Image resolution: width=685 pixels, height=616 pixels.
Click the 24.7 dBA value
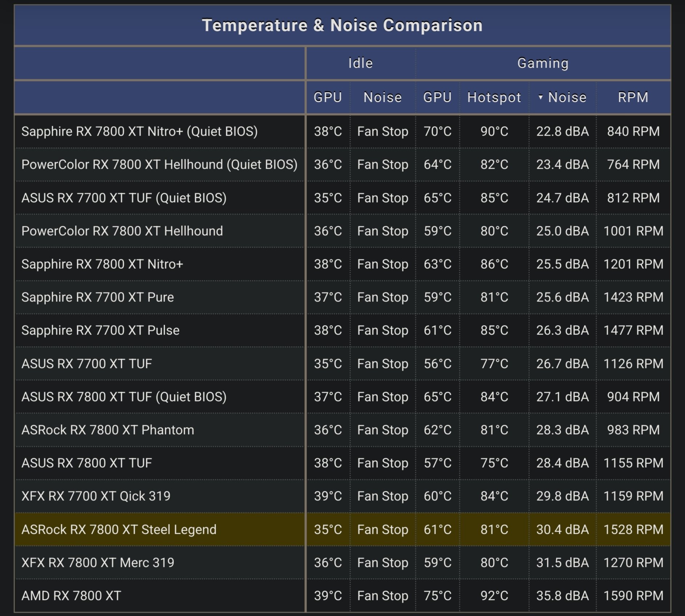click(x=562, y=198)
